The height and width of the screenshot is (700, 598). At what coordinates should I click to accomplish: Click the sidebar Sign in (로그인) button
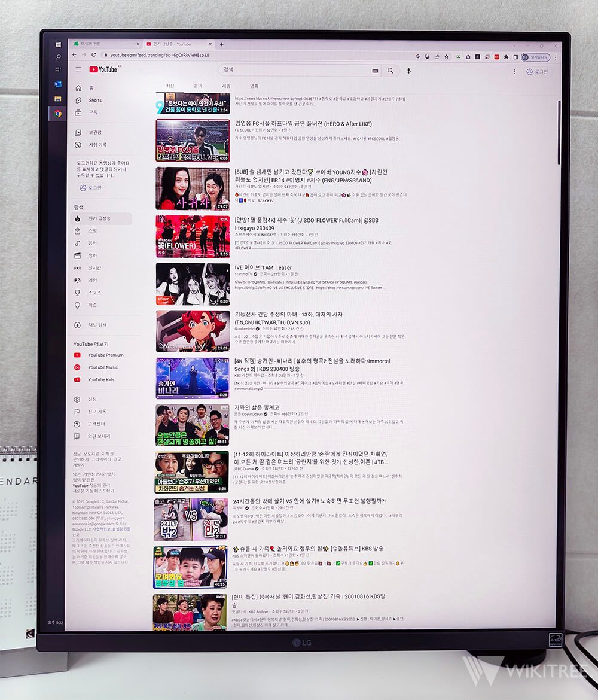point(90,188)
